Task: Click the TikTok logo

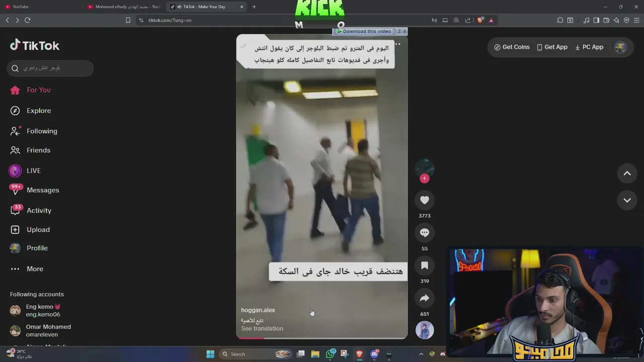Action: 35,45
